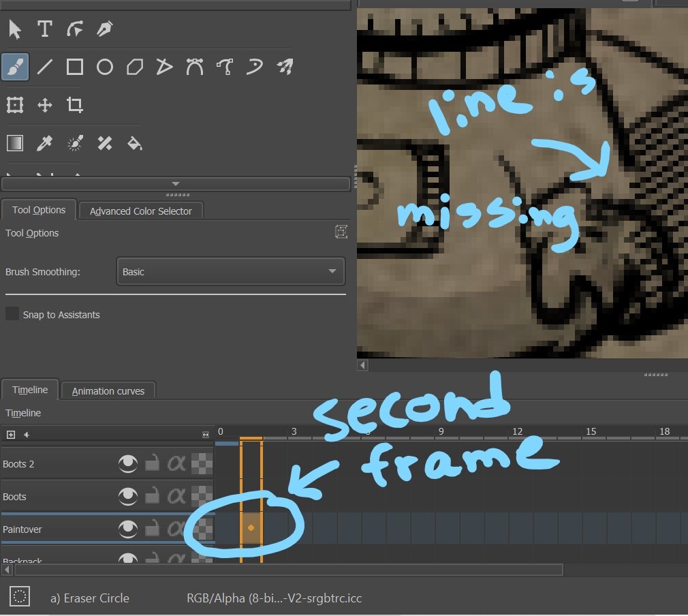
Task: Select the Colorize Mask tool
Action: point(75,143)
